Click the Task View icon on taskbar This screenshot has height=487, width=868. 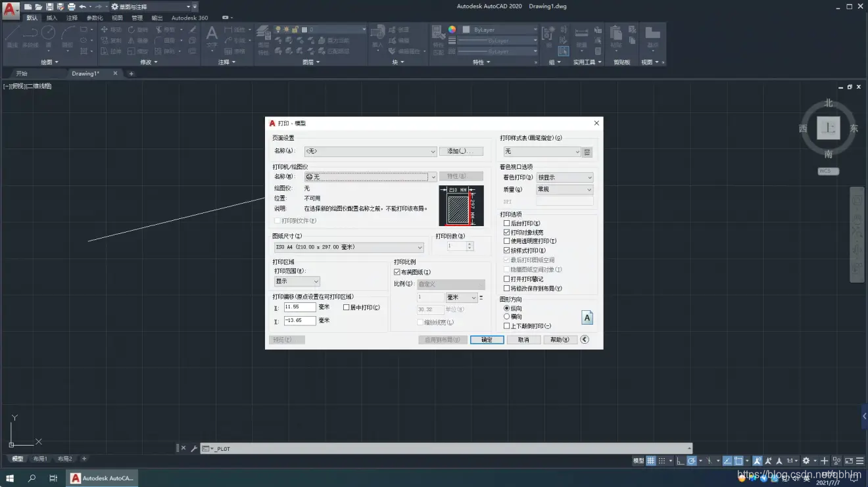pos(53,478)
